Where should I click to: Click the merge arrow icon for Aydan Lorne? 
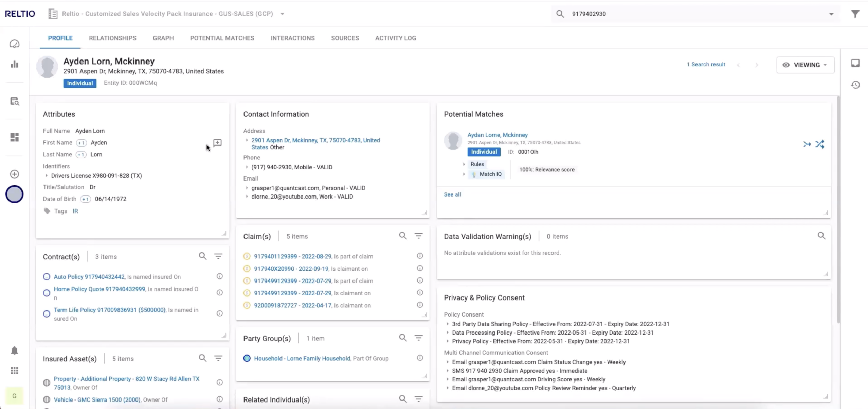click(807, 144)
